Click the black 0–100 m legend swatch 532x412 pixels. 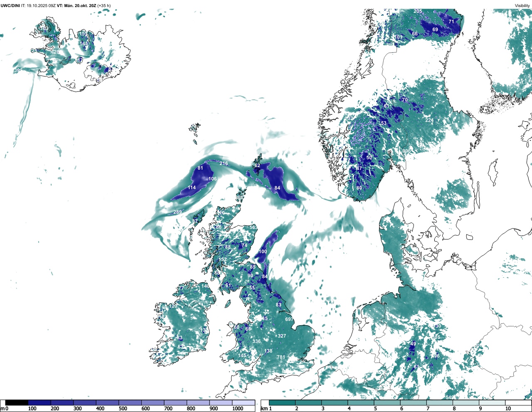point(17,403)
